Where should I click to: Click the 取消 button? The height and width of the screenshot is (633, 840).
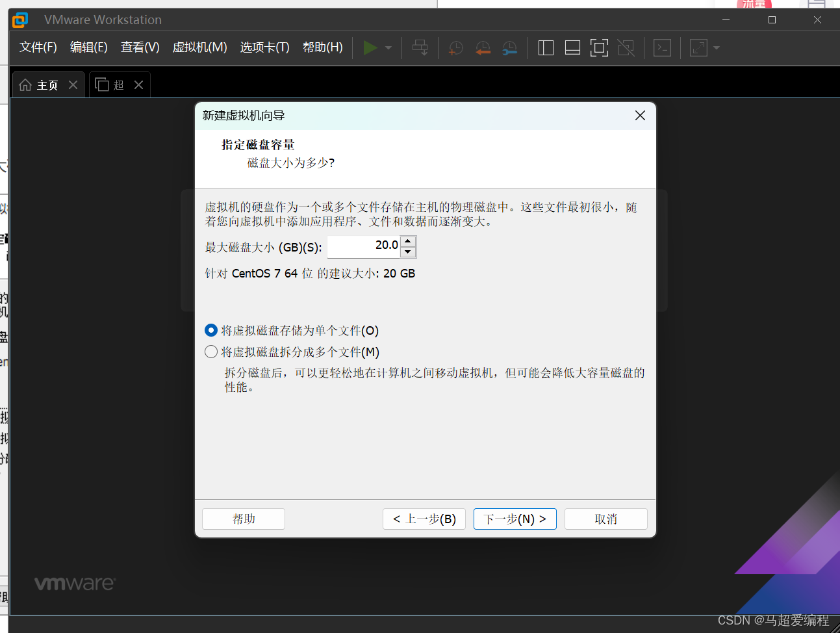(606, 519)
